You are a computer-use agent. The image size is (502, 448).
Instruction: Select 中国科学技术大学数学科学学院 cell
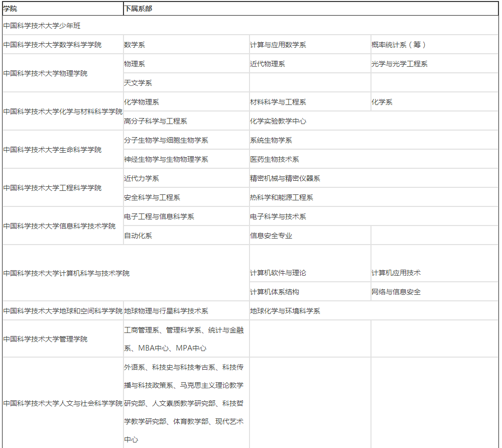coord(63,45)
